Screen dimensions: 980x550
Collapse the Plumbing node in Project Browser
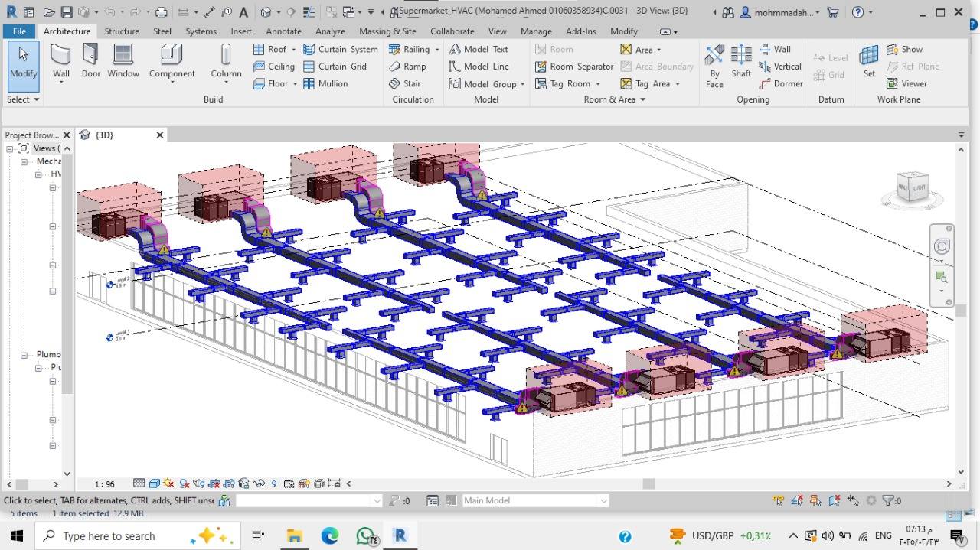point(24,354)
